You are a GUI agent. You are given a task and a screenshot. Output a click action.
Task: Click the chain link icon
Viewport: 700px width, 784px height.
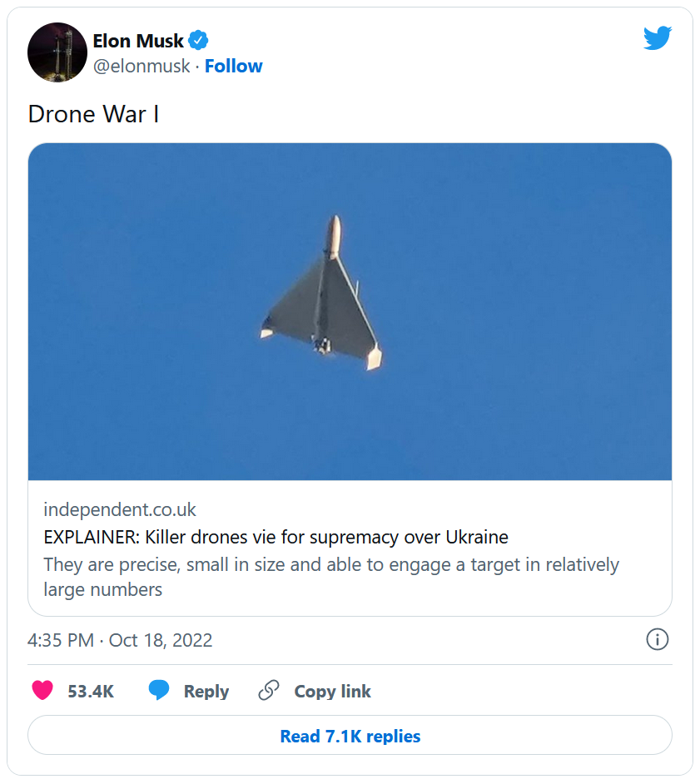tap(269, 691)
